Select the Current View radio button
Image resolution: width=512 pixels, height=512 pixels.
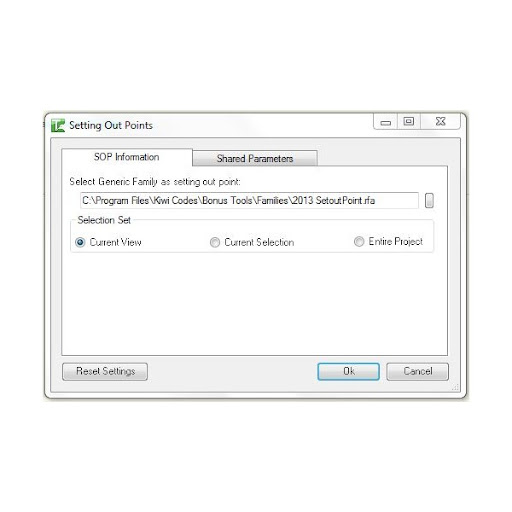[80, 242]
